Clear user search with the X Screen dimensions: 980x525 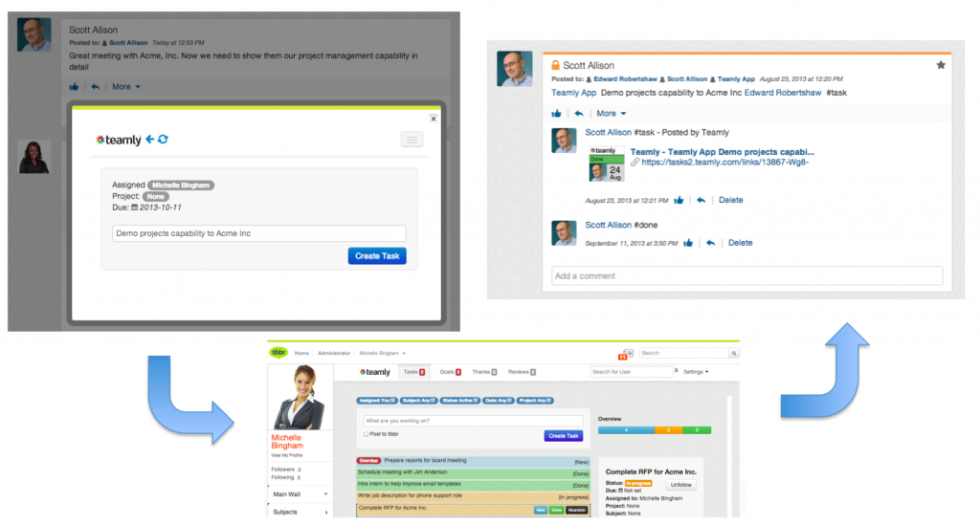pos(676,371)
